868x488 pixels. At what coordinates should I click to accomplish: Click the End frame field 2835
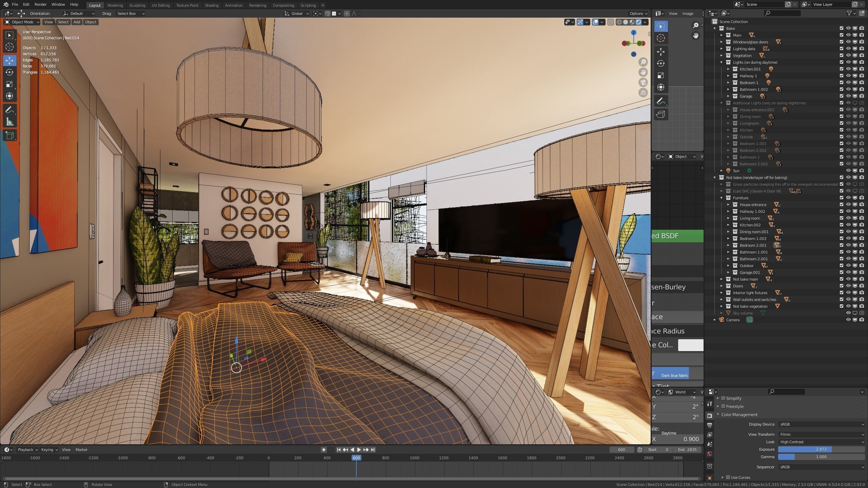tap(687, 450)
